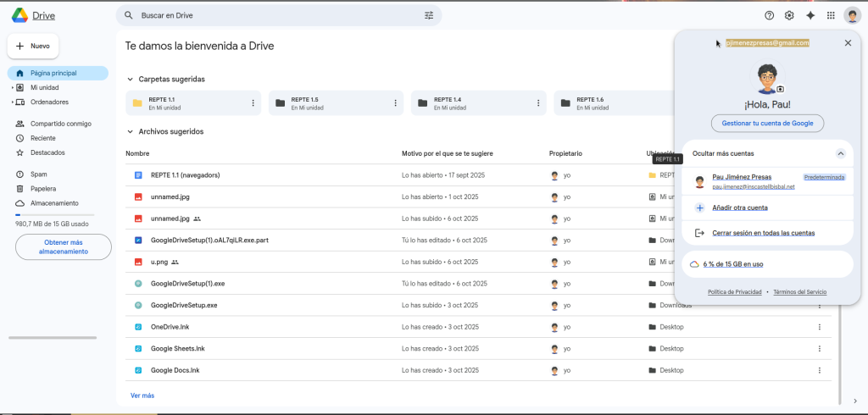Open three-dot menu for Google Docs.lnk

[x=819, y=370]
